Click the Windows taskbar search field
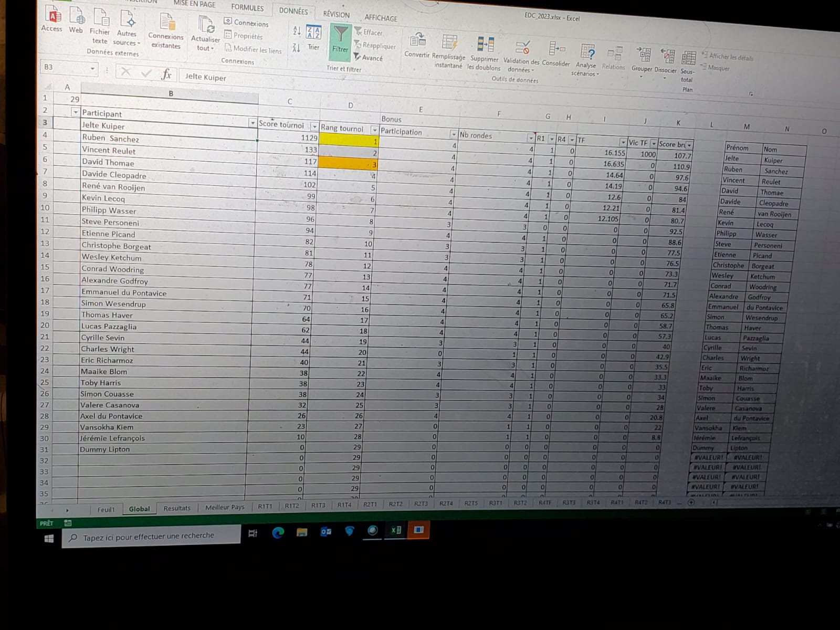The image size is (840, 630). click(x=149, y=536)
